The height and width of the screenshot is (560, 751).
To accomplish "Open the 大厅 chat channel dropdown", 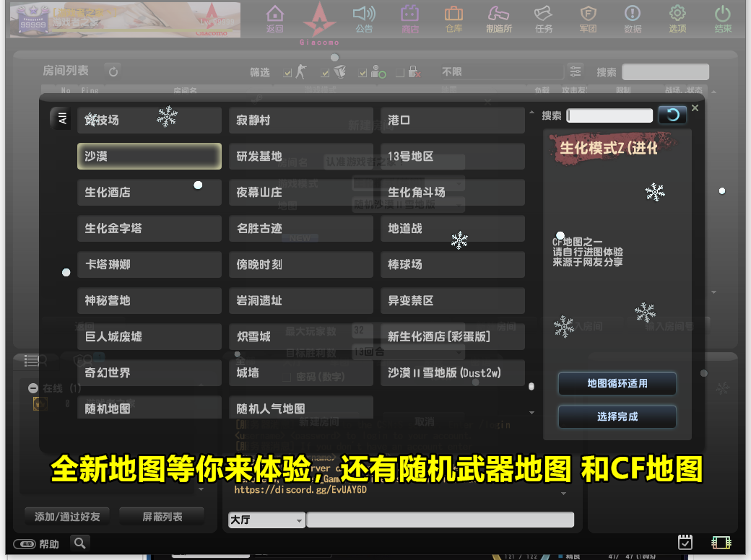I will tap(266, 520).
